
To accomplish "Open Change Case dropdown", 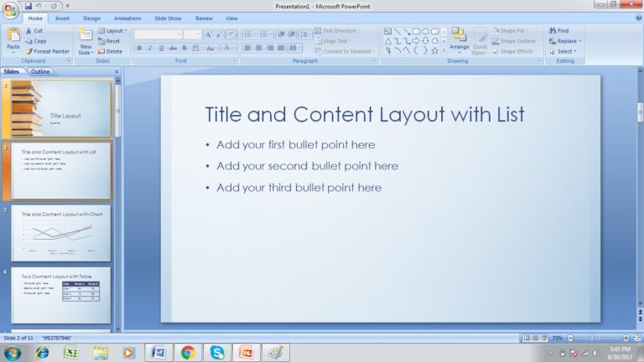I will coord(210,48).
